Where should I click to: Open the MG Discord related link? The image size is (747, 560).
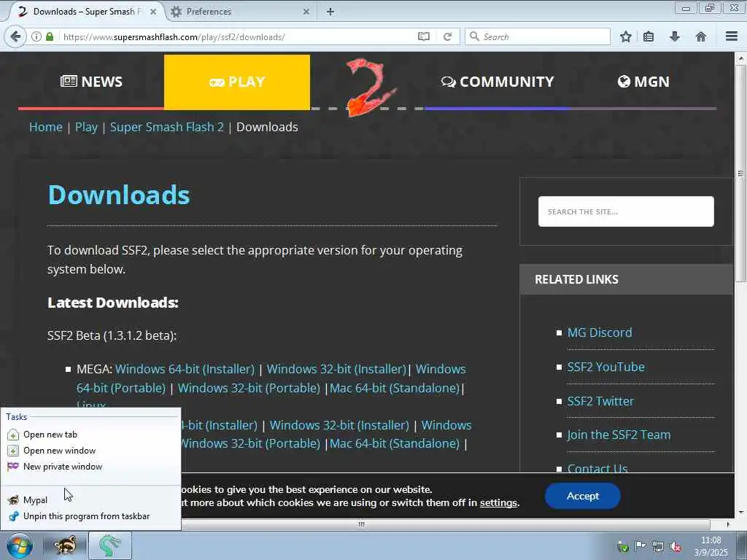(600, 332)
